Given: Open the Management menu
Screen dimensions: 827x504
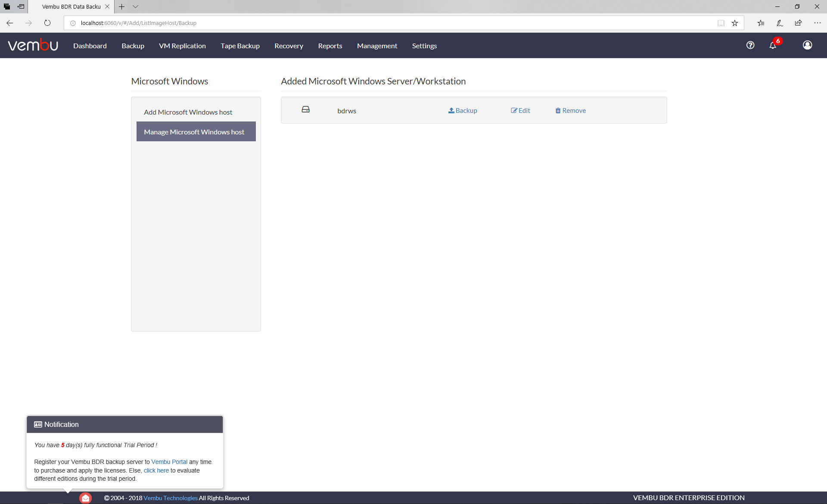Looking at the screenshot, I should (x=377, y=46).
